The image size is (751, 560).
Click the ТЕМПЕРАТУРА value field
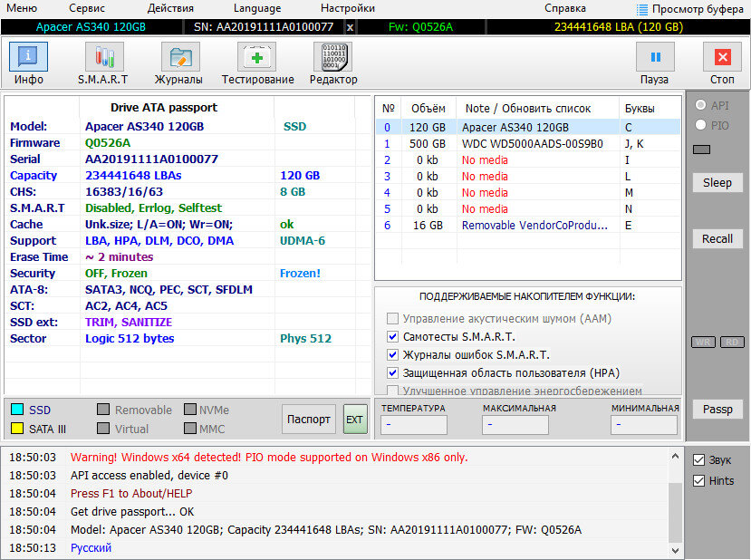(x=414, y=424)
